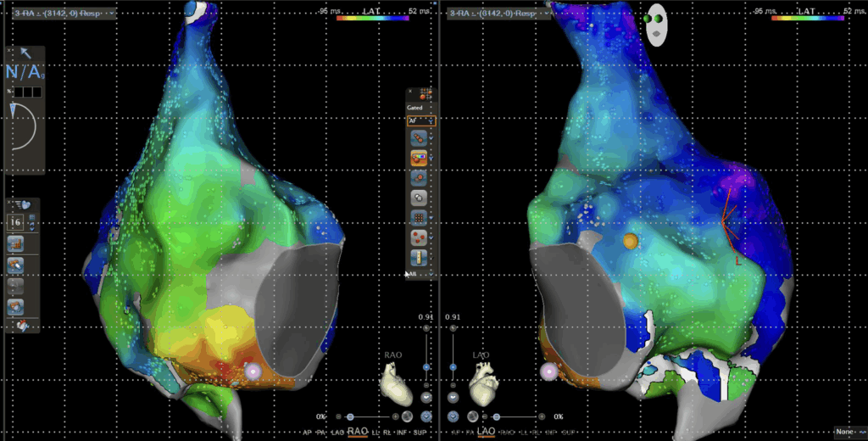Click the right pane vertical zoom slider handle
This screenshot has width=868, height=441.
point(453,367)
